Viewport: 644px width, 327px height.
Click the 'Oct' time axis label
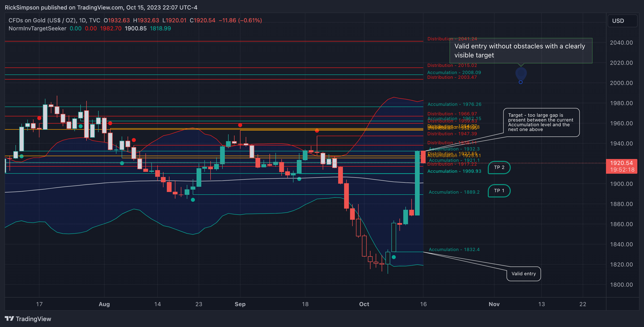pos(364,304)
